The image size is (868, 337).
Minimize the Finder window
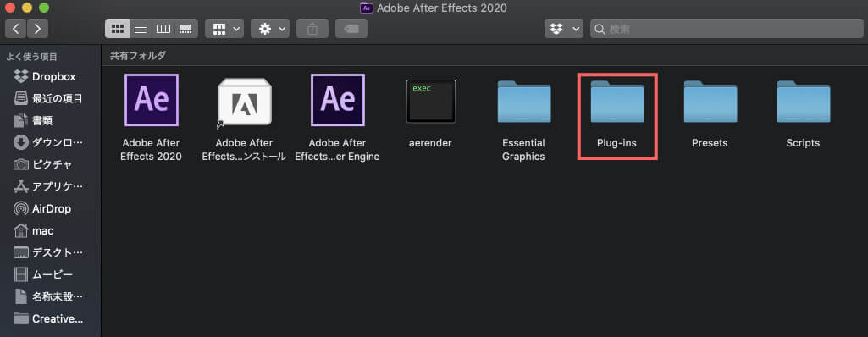(27, 8)
